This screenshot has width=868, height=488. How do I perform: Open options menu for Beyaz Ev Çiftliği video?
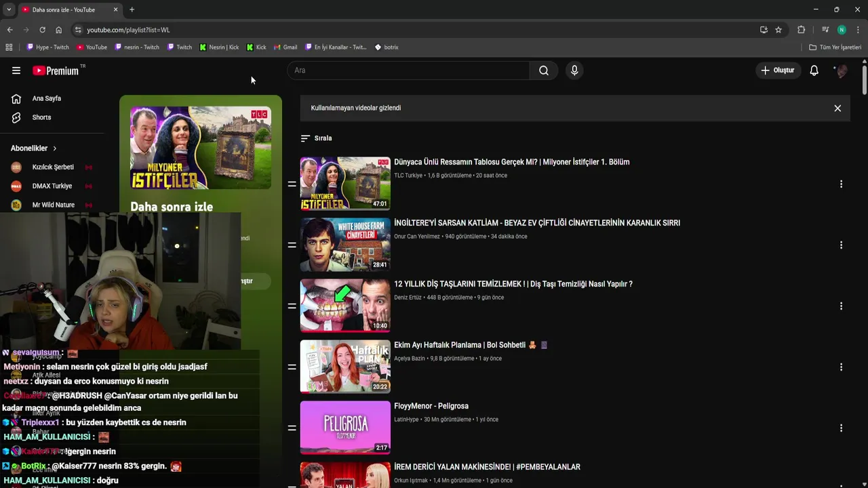[841, 245]
